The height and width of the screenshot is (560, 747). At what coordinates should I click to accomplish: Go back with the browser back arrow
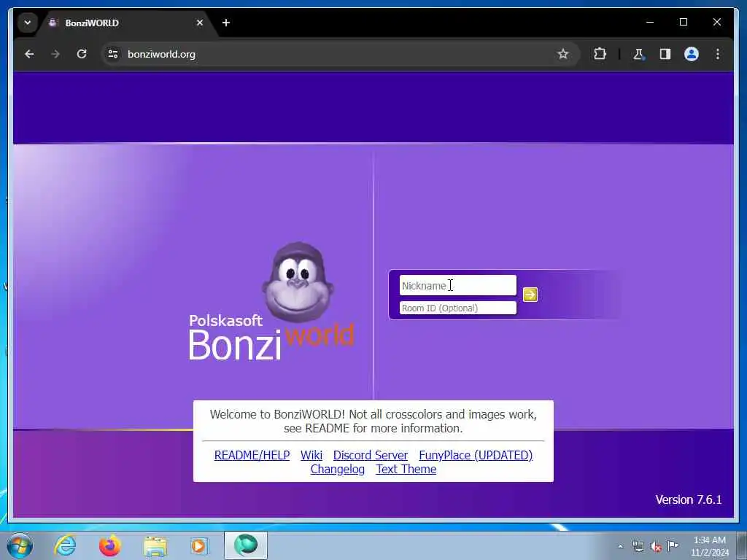tap(29, 54)
